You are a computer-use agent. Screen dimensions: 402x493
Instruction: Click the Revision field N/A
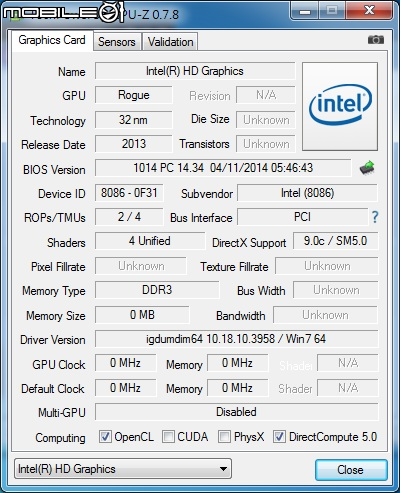point(266,95)
